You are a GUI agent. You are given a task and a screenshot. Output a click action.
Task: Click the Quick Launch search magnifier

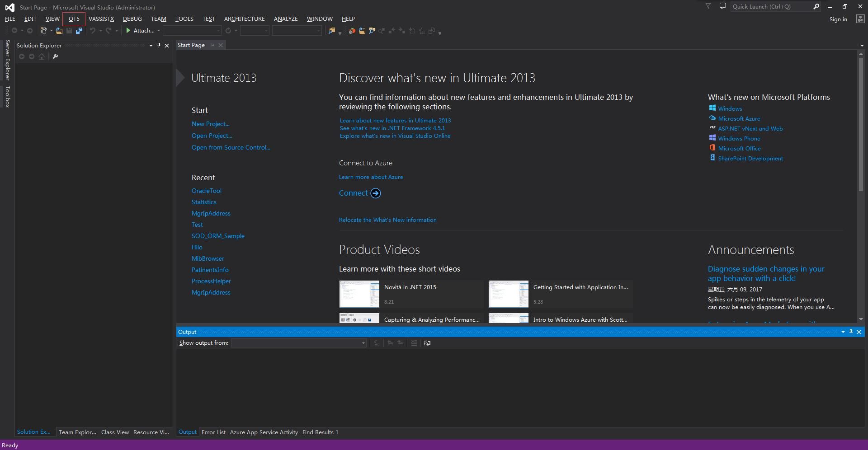click(816, 6)
